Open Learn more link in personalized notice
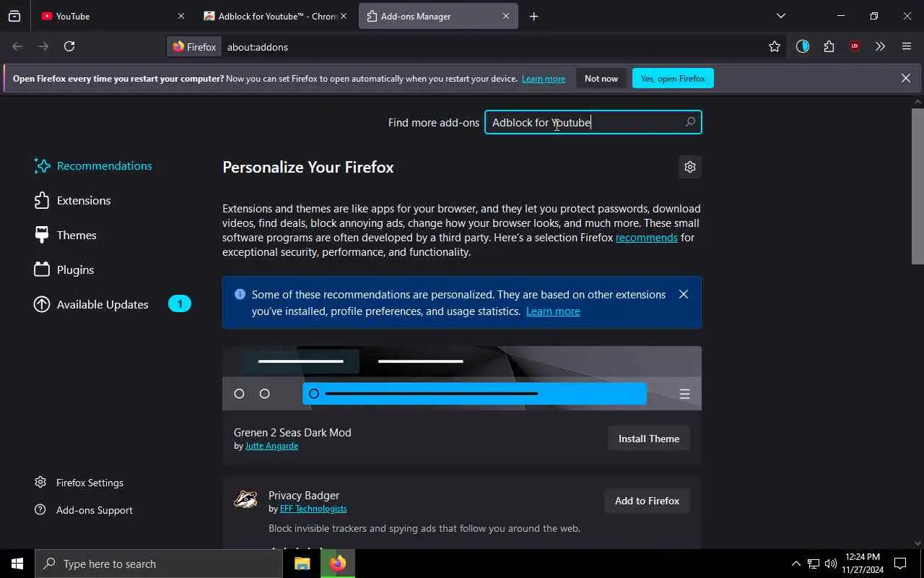The width and height of the screenshot is (924, 578). pos(553,311)
